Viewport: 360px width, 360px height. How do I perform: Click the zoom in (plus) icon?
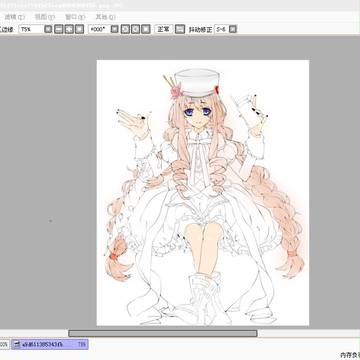(69, 29)
